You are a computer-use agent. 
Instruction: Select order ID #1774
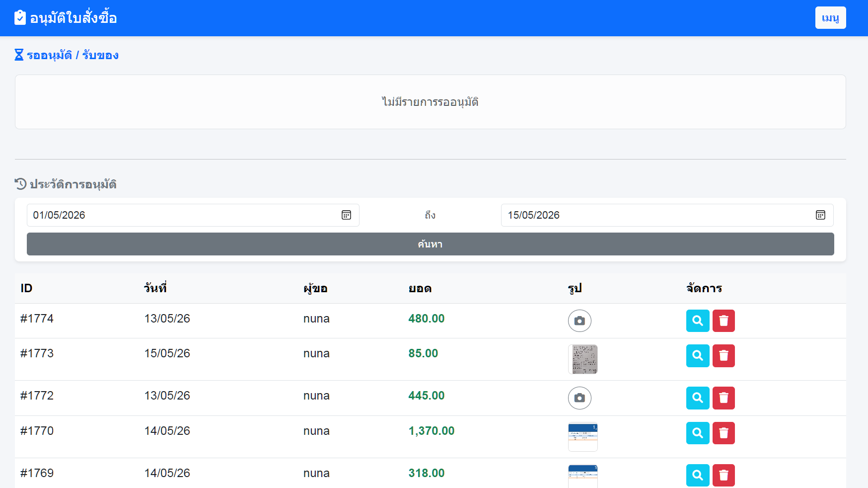[x=37, y=319]
